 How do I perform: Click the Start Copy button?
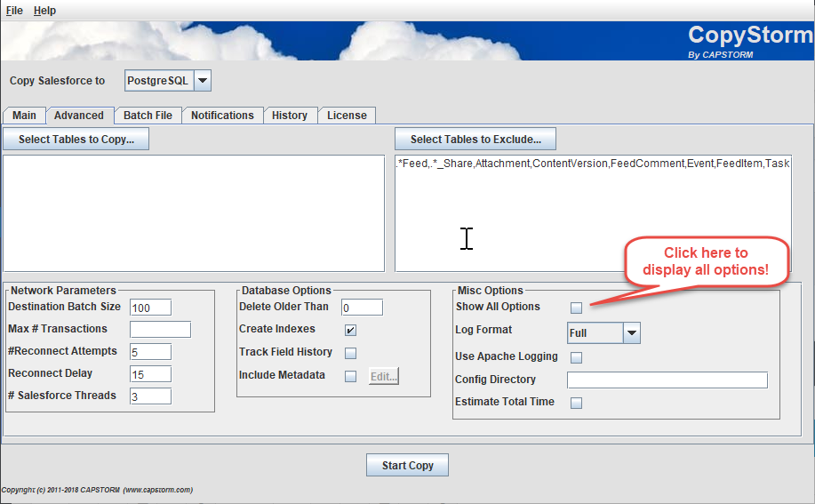(x=407, y=465)
